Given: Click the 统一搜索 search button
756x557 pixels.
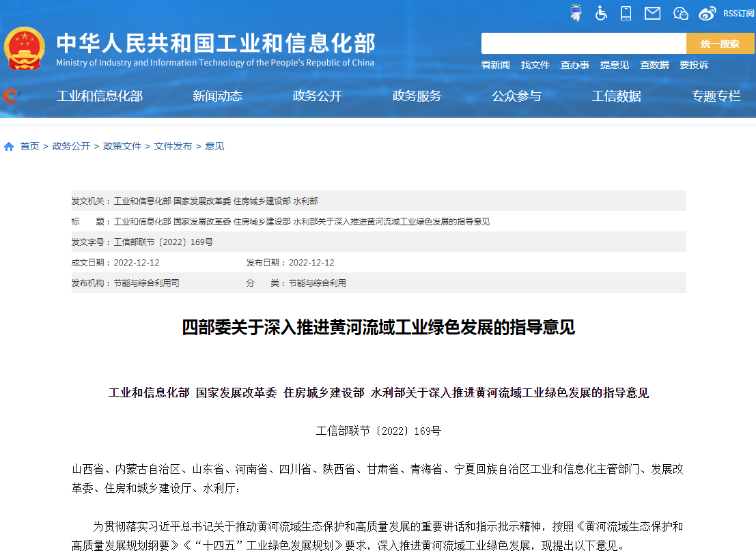Looking at the screenshot, I should coord(720,43).
